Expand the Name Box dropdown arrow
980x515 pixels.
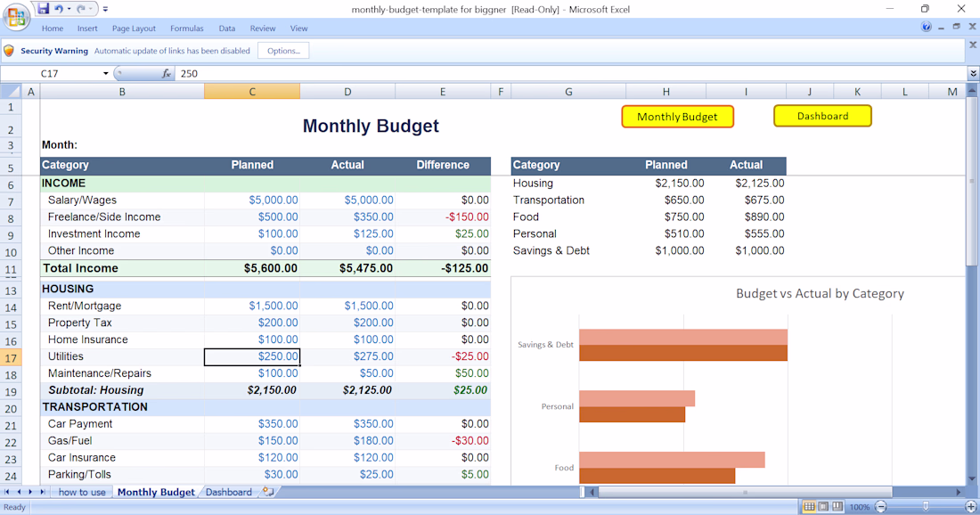(x=106, y=74)
